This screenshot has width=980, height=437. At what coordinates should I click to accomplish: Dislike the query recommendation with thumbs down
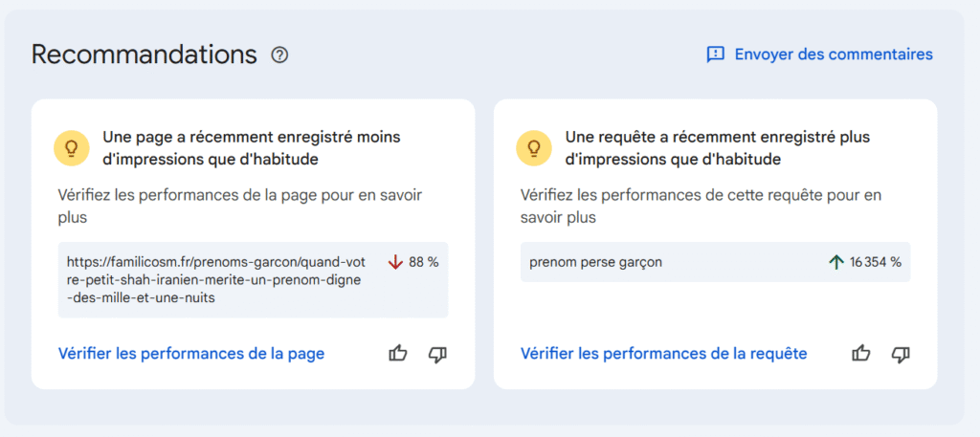(x=901, y=354)
